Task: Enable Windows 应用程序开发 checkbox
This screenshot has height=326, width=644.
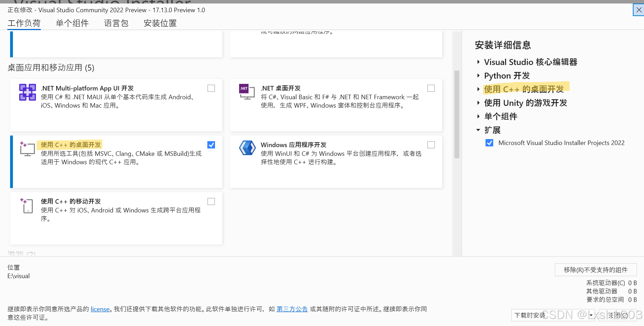Action: click(431, 145)
